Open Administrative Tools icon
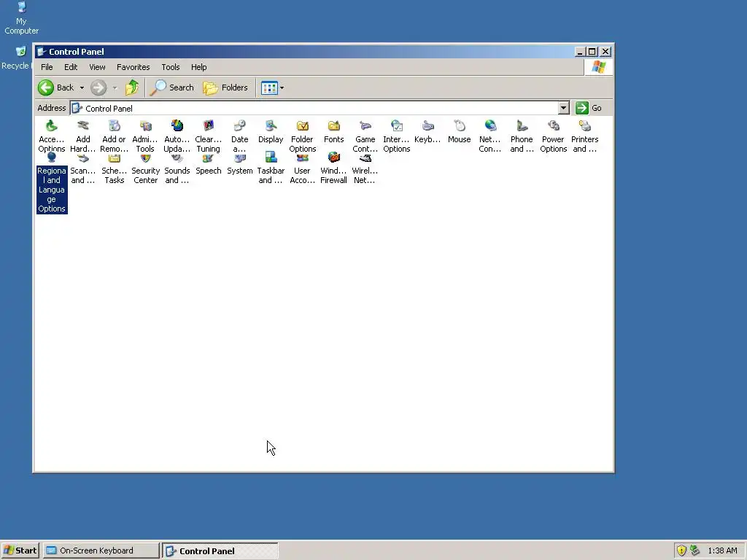The image size is (747, 560). [x=145, y=136]
